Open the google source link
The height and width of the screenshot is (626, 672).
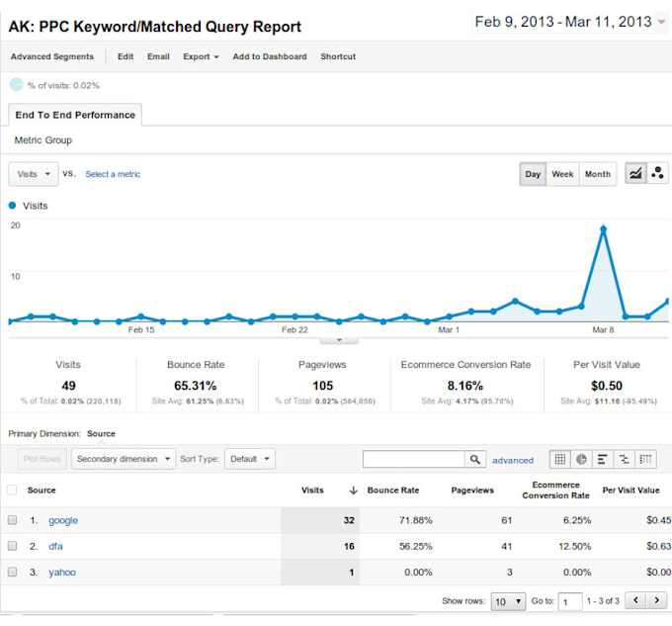[x=63, y=520]
